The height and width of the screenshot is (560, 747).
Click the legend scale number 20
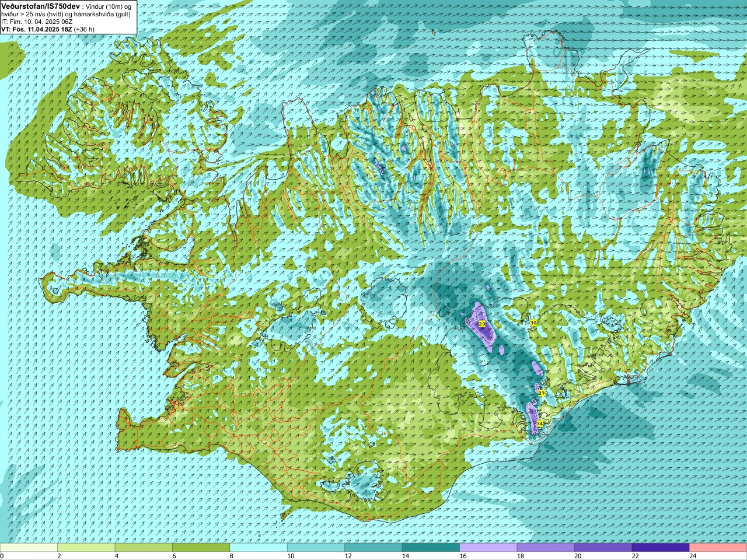(578, 556)
